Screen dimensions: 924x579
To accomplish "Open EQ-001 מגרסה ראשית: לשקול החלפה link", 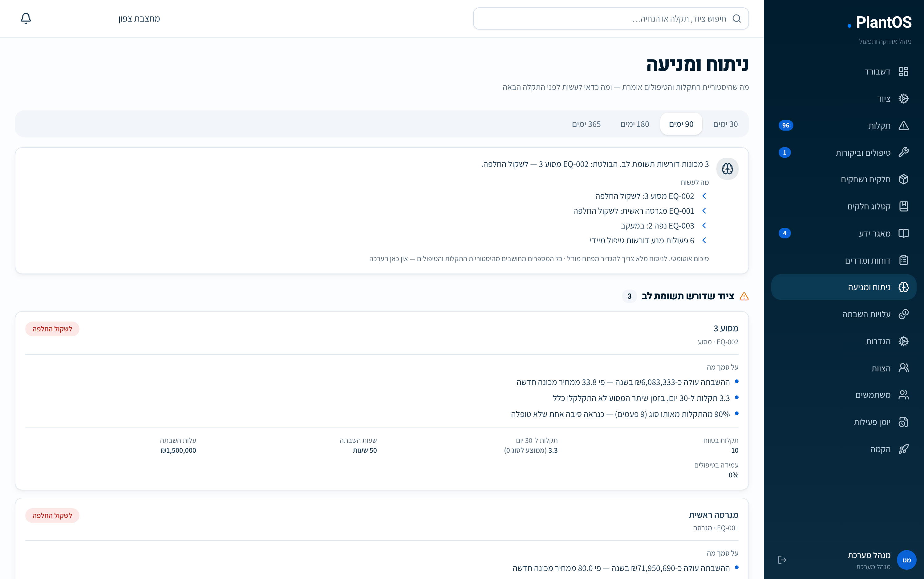I will coord(633,211).
